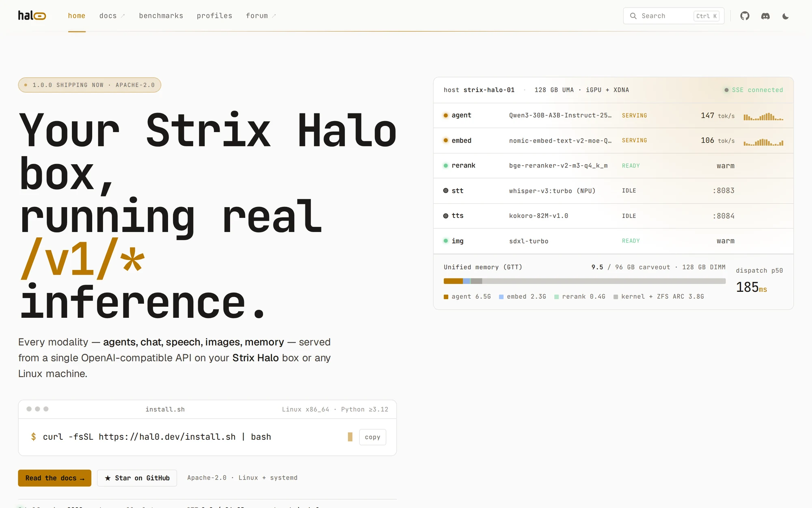This screenshot has height=508, width=812.
Task: Open the docs nav link
Action: click(112, 16)
